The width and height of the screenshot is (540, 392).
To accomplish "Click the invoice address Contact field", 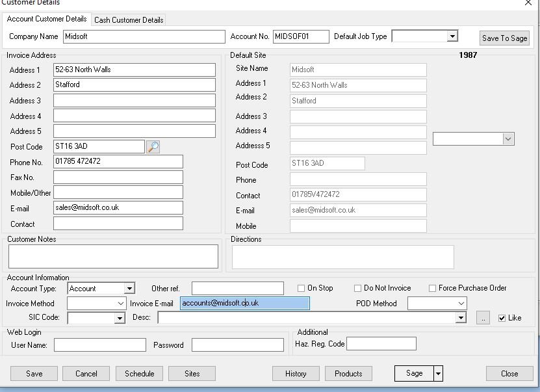I will pyautogui.click(x=118, y=223).
